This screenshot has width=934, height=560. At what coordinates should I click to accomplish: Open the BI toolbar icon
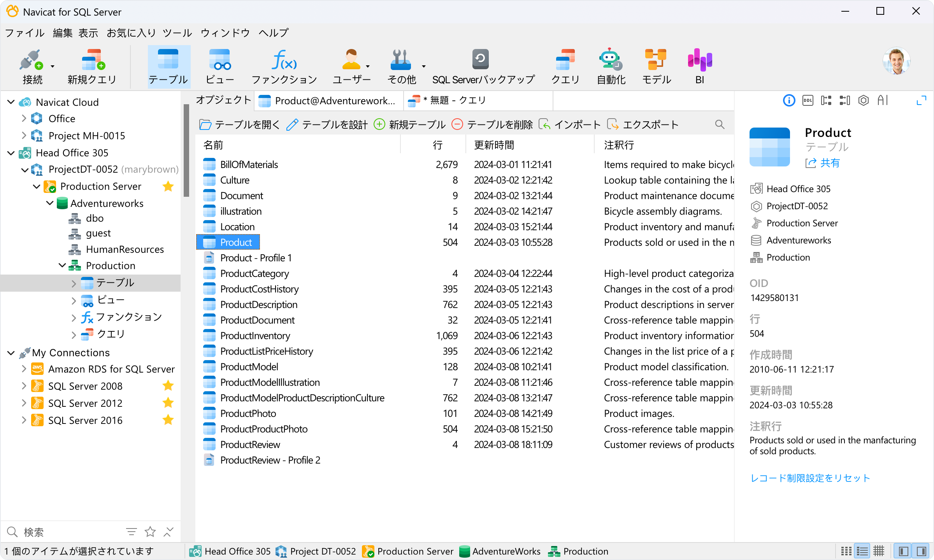[x=700, y=66]
